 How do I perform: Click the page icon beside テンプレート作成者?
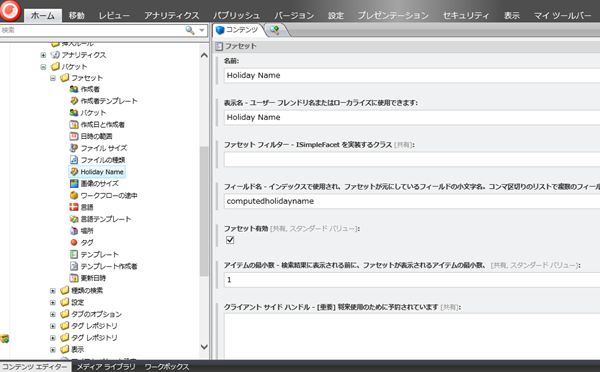coord(74,266)
